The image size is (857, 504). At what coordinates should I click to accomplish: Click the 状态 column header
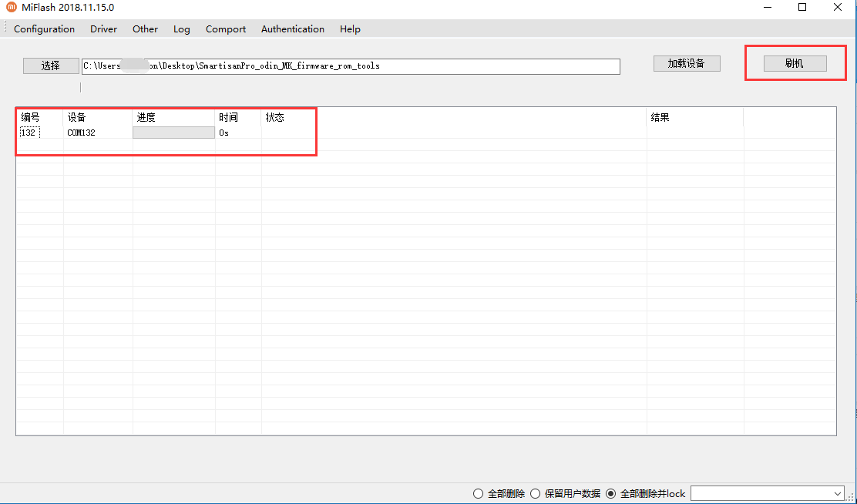click(x=275, y=118)
